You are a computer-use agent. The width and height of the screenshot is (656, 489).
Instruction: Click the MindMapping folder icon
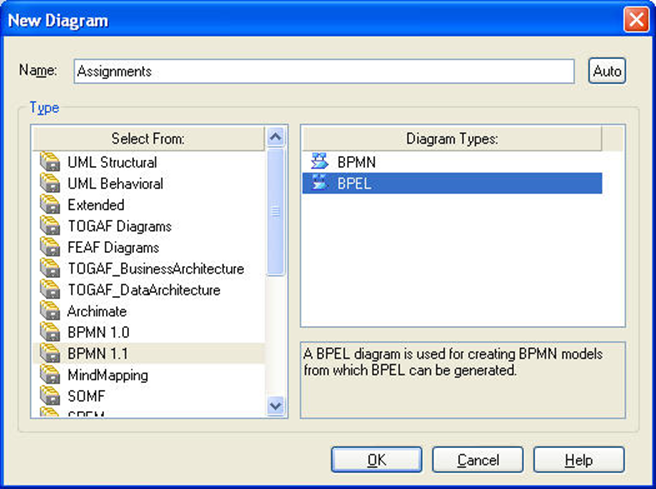click(x=50, y=375)
